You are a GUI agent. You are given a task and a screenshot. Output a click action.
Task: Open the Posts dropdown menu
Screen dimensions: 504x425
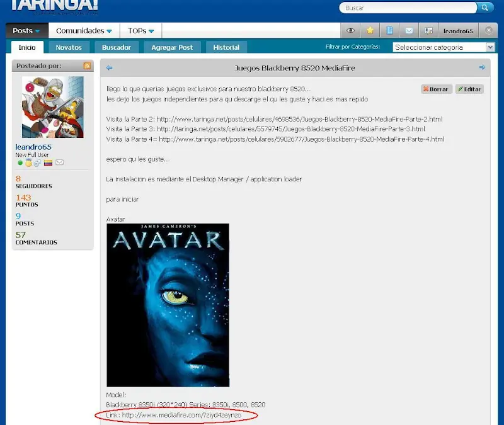point(26,30)
